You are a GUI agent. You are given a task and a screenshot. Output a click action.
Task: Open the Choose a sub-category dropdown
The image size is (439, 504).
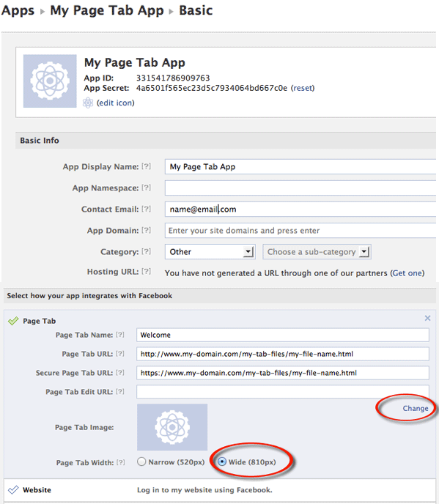[x=317, y=252]
